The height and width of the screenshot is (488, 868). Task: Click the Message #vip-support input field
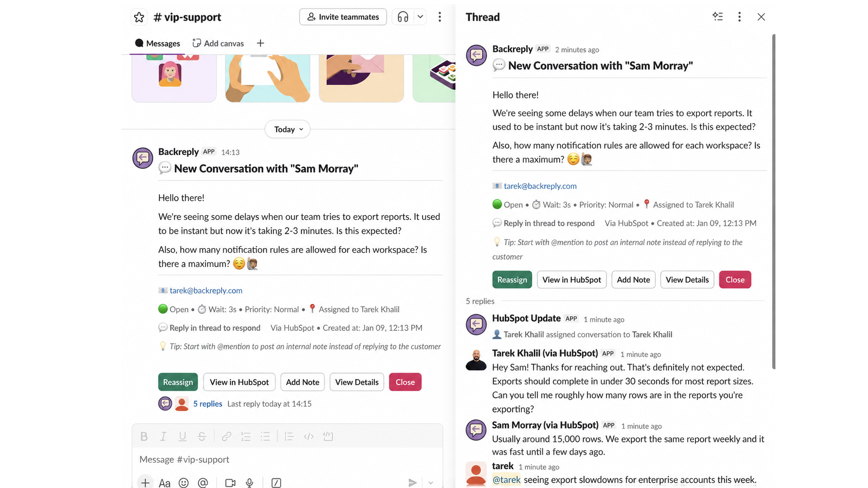[x=287, y=460]
